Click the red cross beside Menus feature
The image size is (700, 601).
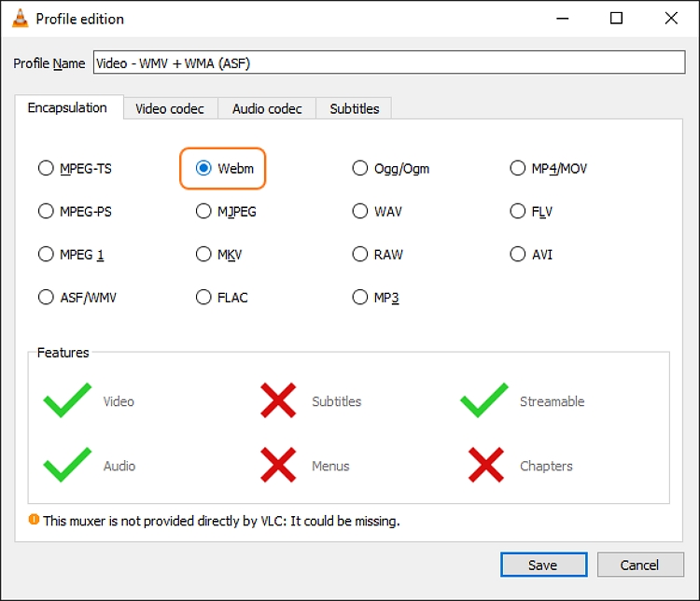[x=278, y=465]
